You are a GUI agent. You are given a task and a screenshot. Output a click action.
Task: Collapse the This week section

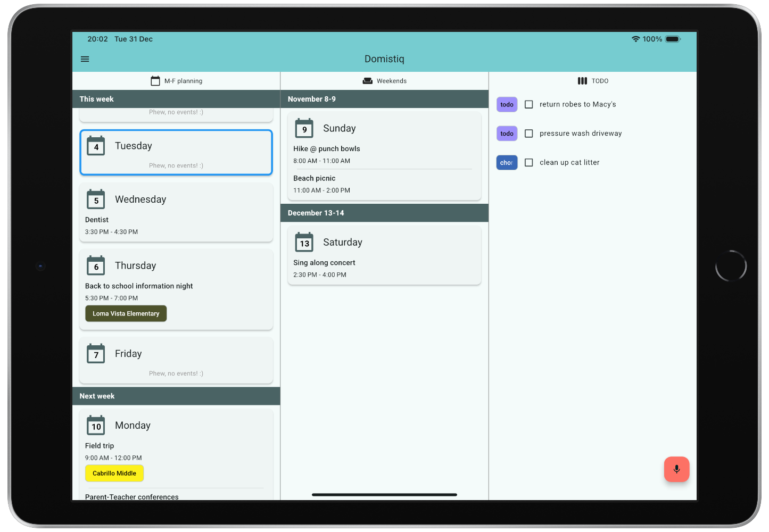coord(176,99)
